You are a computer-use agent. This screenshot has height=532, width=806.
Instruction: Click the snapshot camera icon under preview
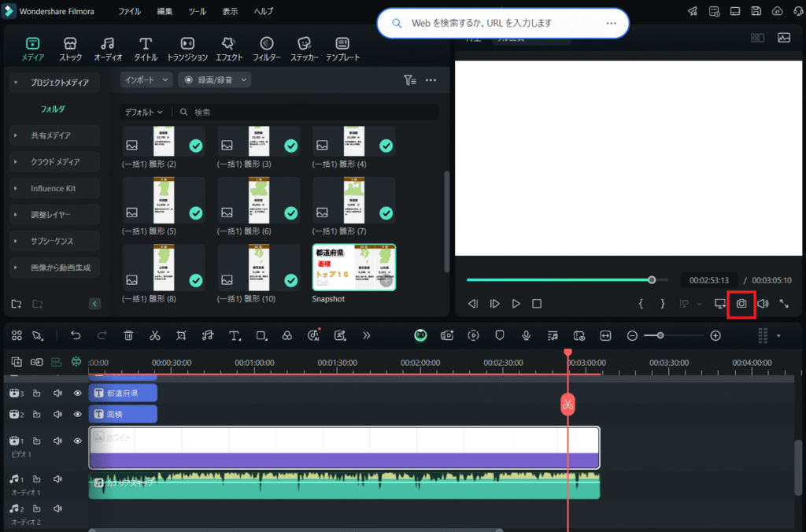pyautogui.click(x=741, y=304)
